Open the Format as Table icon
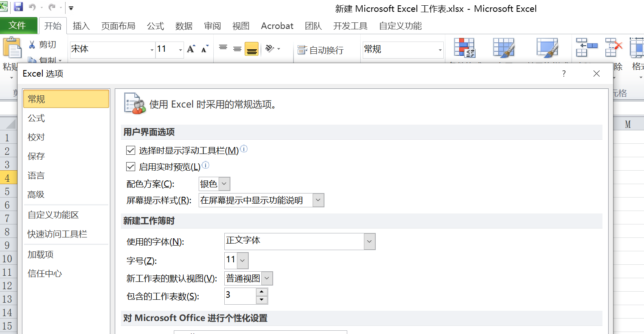Screen dimensions: 644x334 point(504,48)
